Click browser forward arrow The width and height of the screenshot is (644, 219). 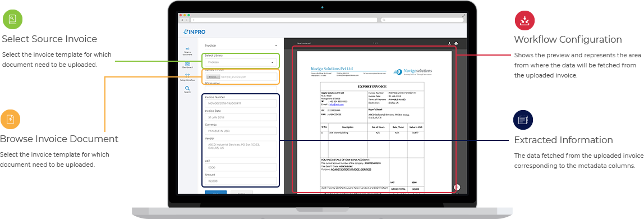[186, 20]
